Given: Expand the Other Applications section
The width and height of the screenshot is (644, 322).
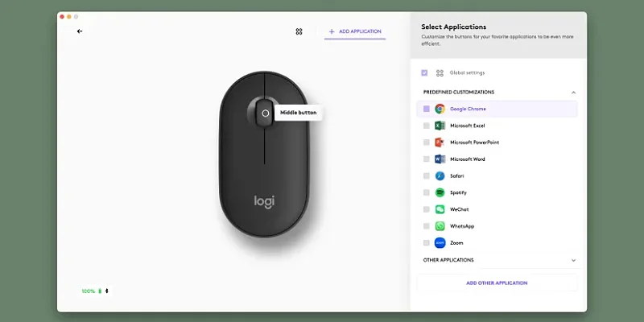Looking at the screenshot, I should point(573,260).
